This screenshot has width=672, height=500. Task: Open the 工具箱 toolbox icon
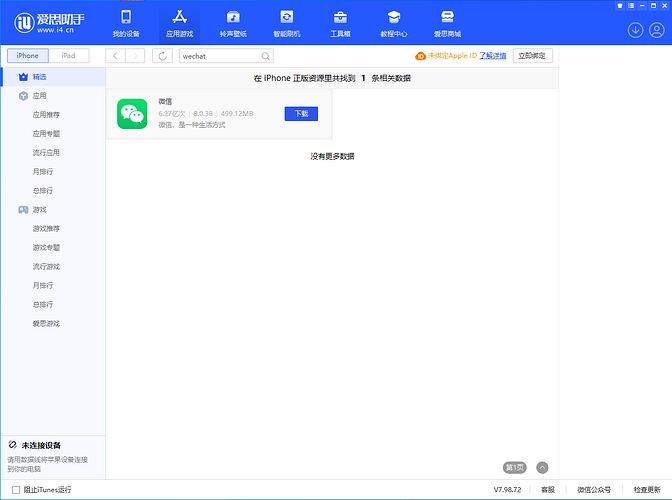[x=340, y=22]
